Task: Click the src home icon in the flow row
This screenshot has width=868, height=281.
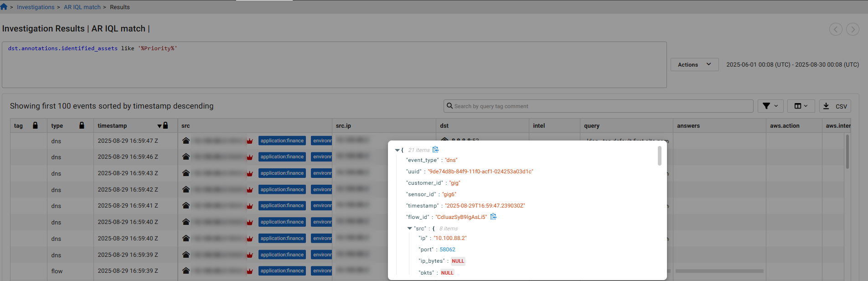Action: pos(186,271)
